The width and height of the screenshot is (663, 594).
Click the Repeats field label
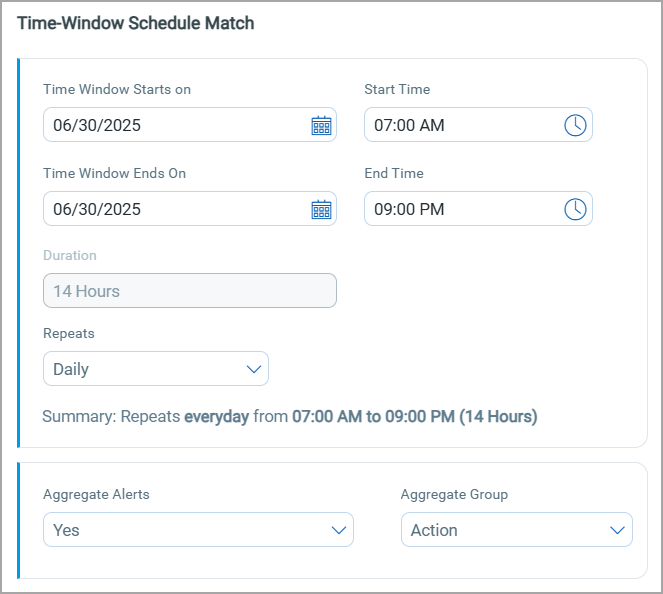click(69, 333)
